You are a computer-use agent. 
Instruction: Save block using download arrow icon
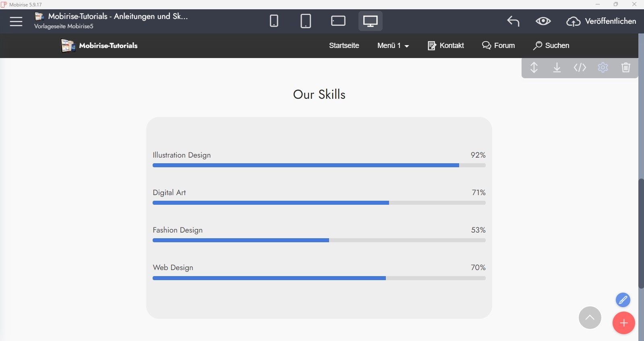coord(557,67)
